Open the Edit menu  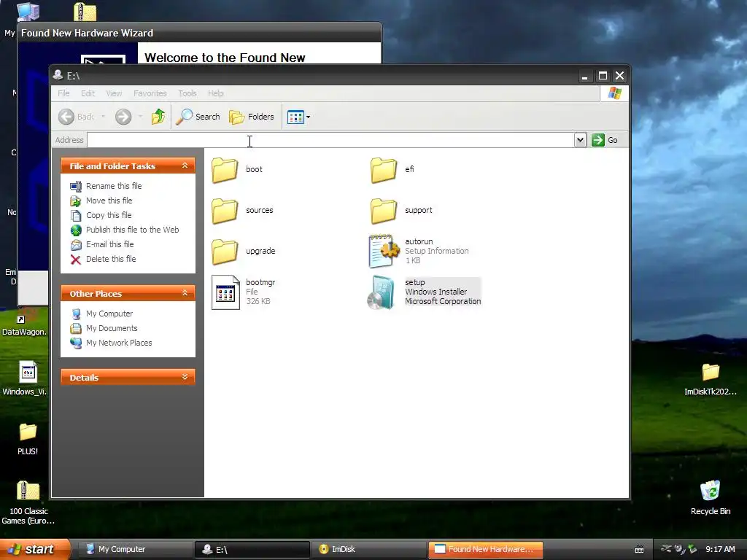coord(88,93)
